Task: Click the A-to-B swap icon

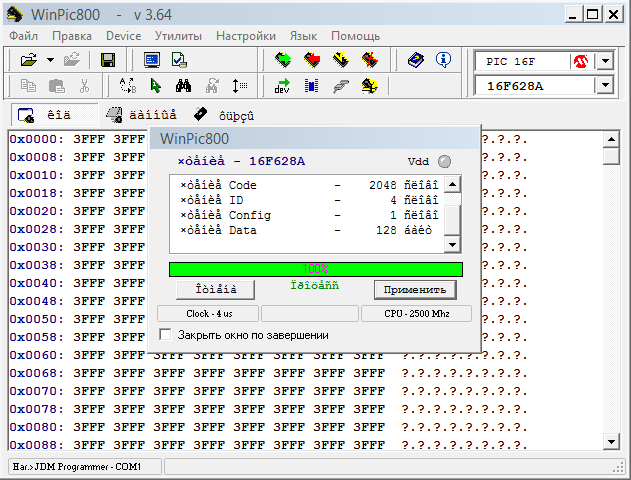Action: click(128, 86)
